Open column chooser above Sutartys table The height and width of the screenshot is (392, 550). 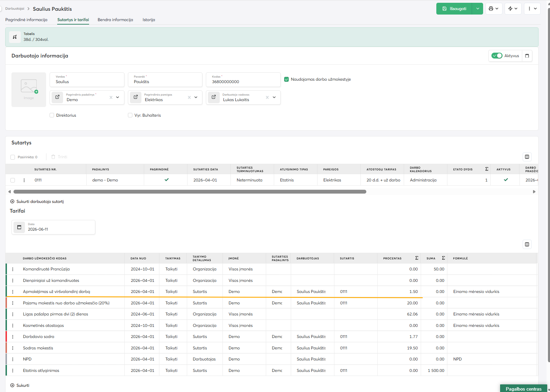coord(527,157)
